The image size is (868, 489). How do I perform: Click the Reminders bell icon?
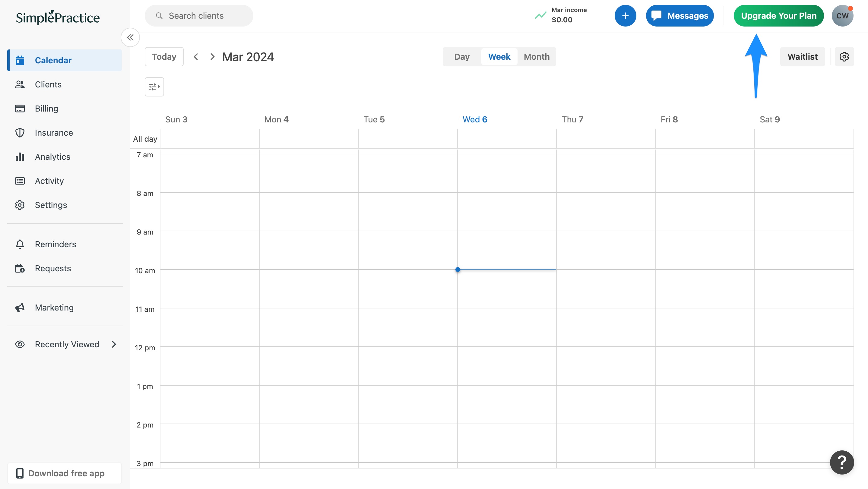(20, 244)
